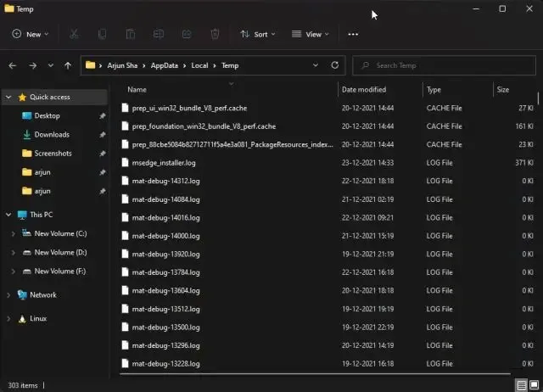Click the horizontal scrollbar below file list
Screen dimensions: 543x392
[x=315, y=374]
